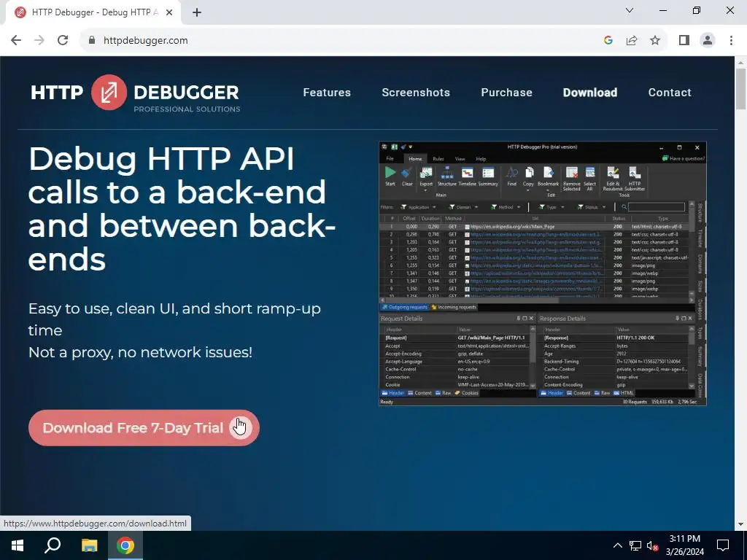Open File Explorer from the taskbar
Image resolution: width=747 pixels, height=560 pixels.
pos(89,545)
